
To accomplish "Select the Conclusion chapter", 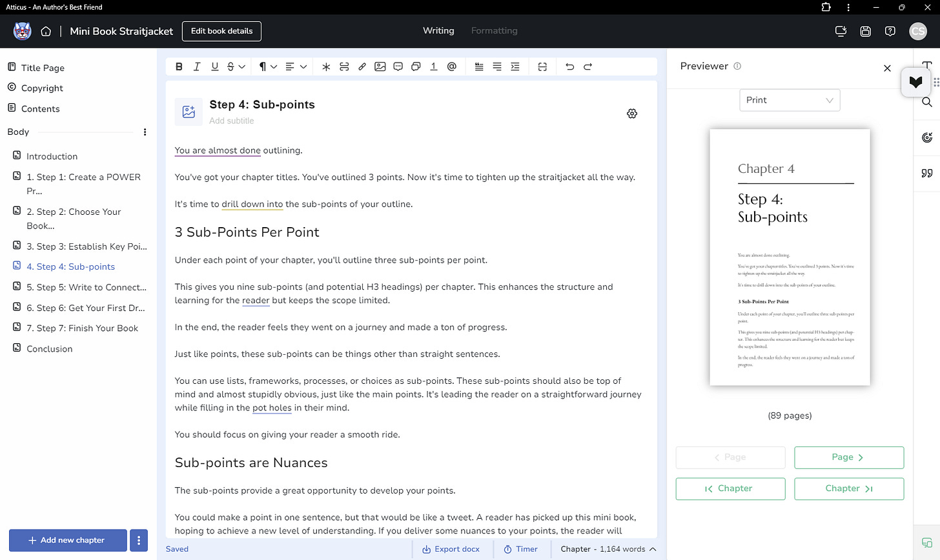I will coord(49,348).
